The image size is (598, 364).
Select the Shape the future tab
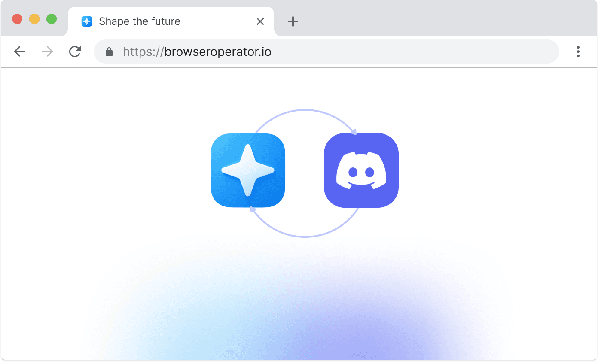click(x=171, y=21)
